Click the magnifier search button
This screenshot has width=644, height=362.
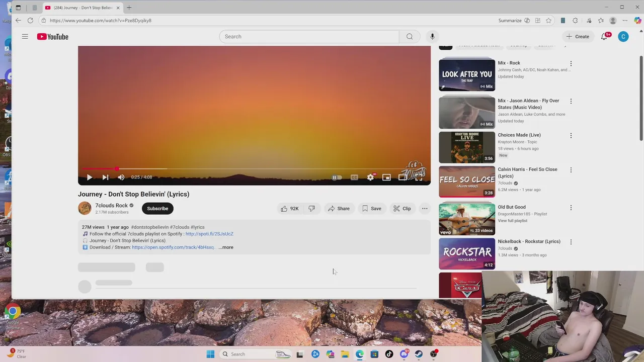click(x=410, y=37)
